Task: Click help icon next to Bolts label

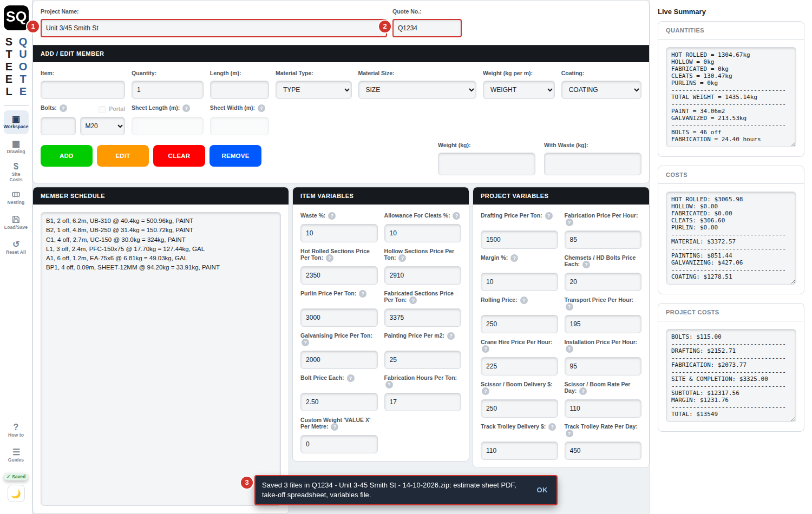Action: pos(63,108)
